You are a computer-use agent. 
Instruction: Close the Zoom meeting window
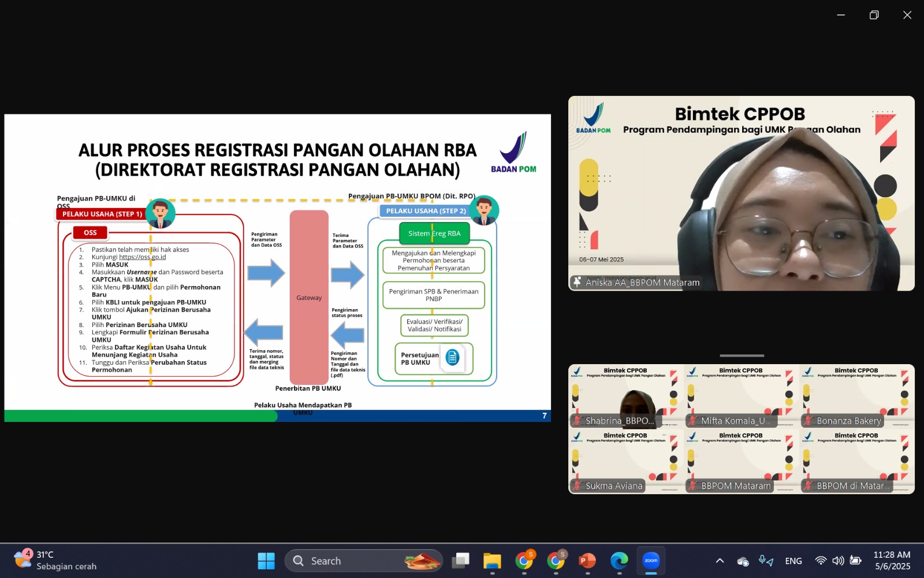907,15
